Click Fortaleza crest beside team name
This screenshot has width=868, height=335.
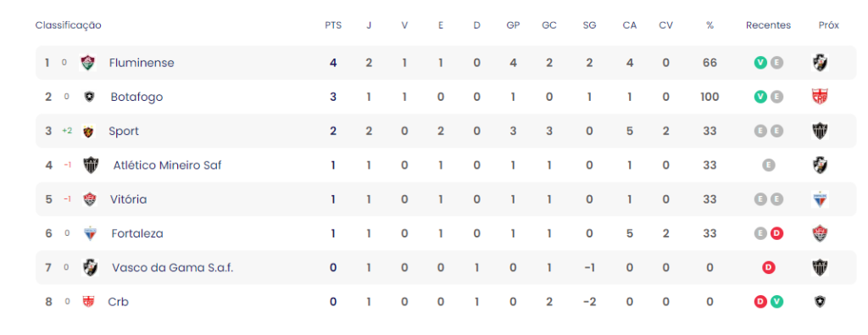90,233
